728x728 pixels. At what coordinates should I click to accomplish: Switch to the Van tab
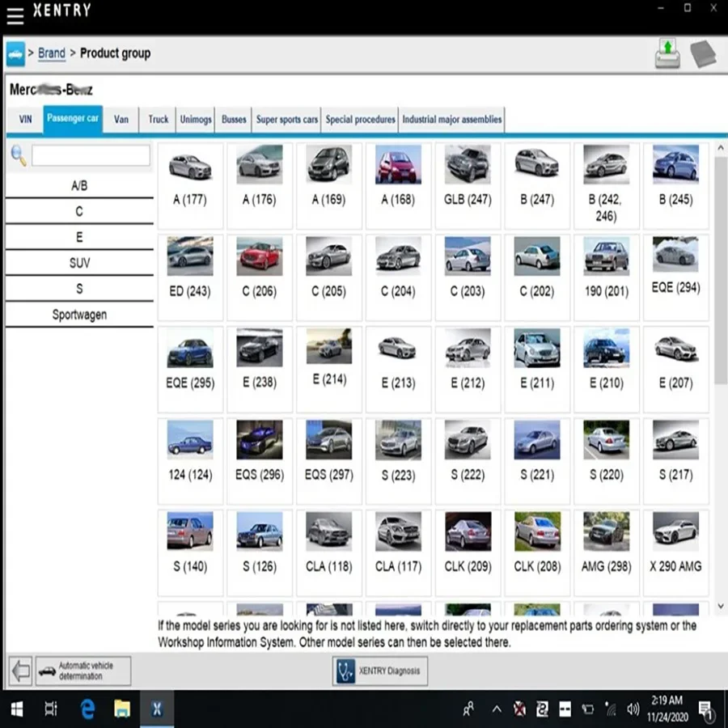[121, 120]
